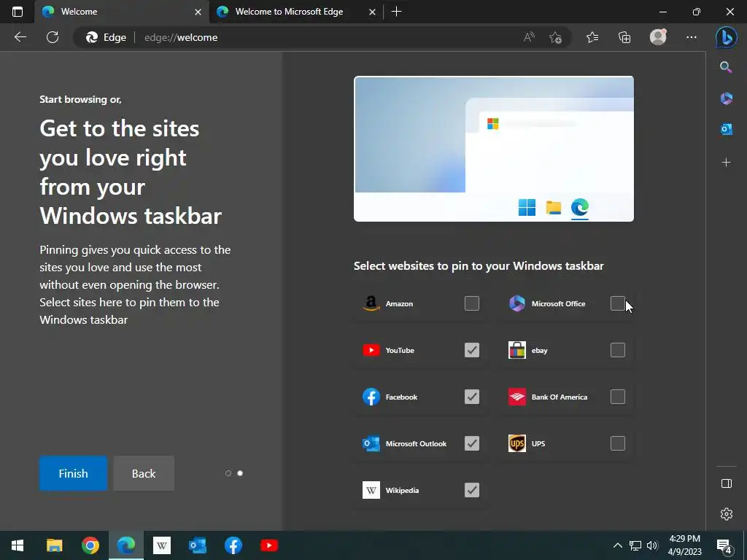The image size is (747, 560).
Task: Click the YouTube logo icon in list
Action: [371, 350]
